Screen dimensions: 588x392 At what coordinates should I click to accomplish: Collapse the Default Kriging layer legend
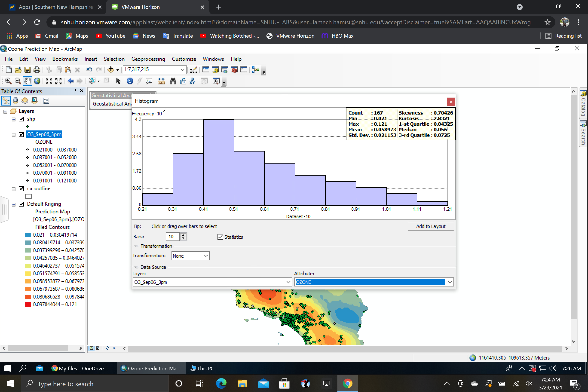(x=14, y=205)
